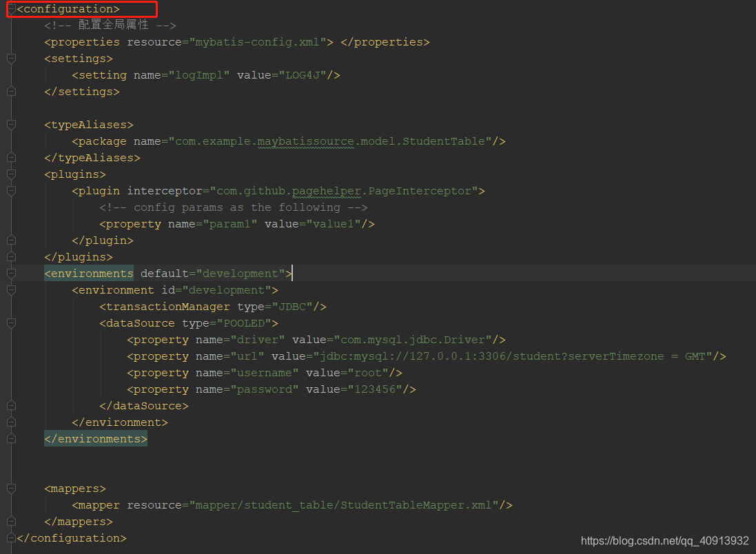
Task: Click the "root" username value
Action: 368,373
